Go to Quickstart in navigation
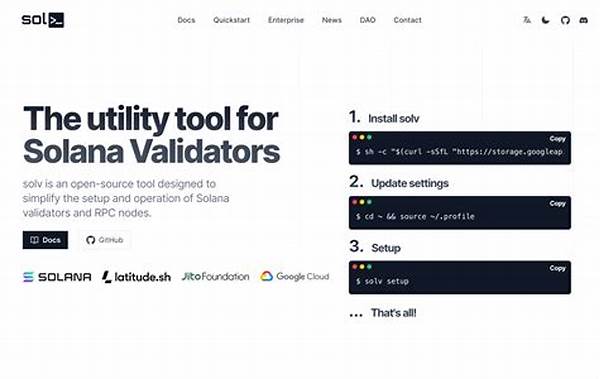 click(x=232, y=20)
